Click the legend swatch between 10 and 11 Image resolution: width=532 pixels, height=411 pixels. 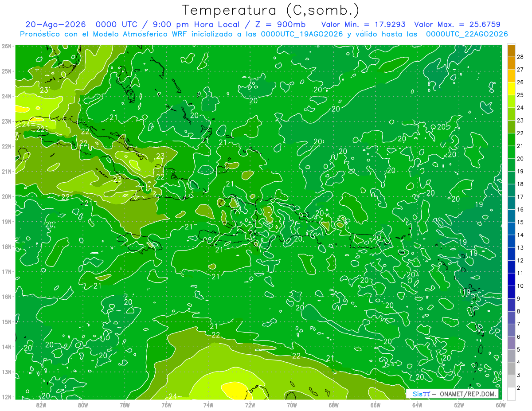[511, 279]
